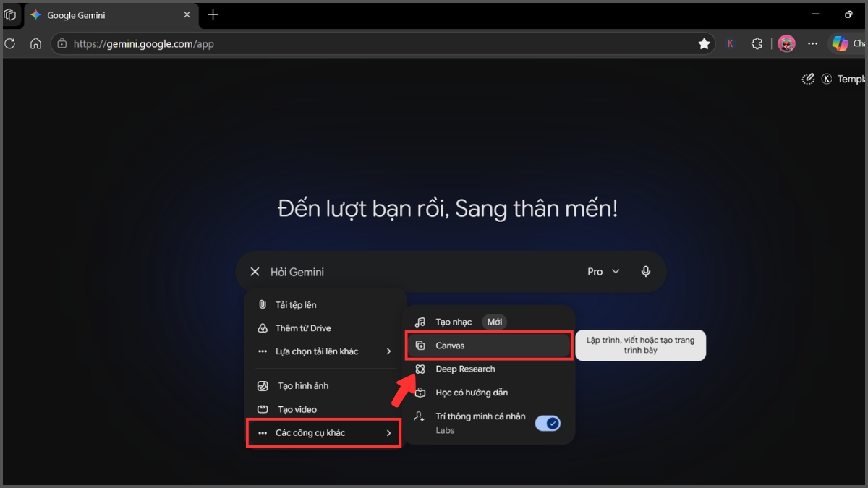Click the personal intelligence person icon
The width and height of the screenshot is (868, 488).
click(420, 417)
